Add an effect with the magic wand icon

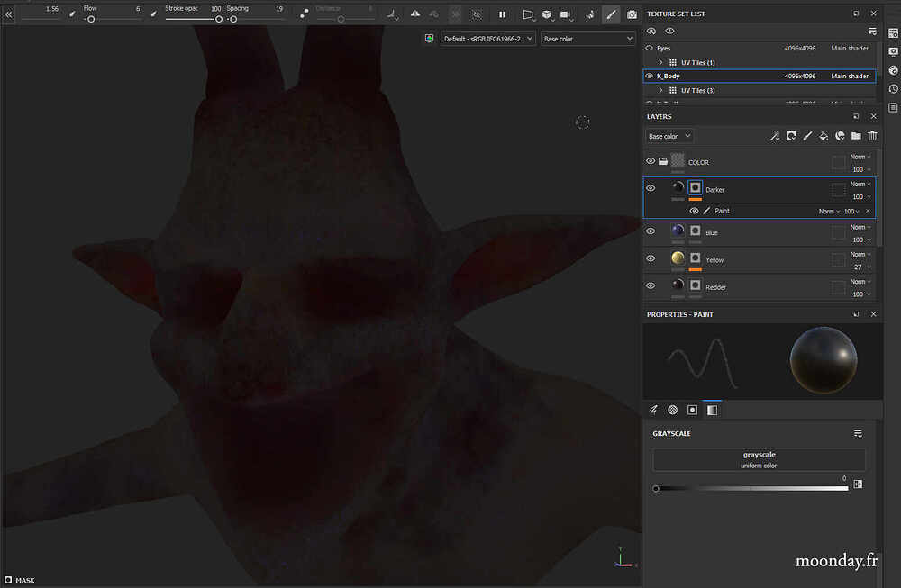click(x=775, y=136)
